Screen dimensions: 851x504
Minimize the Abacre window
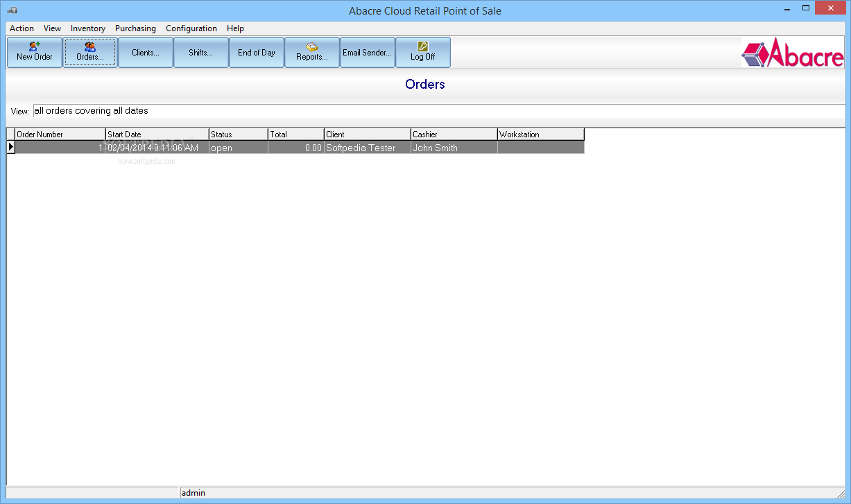[x=787, y=8]
